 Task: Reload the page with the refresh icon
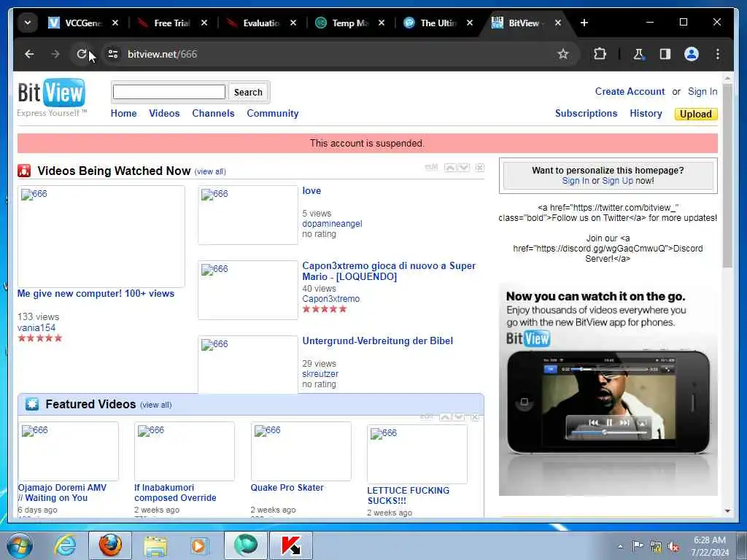pyautogui.click(x=82, y=54)
